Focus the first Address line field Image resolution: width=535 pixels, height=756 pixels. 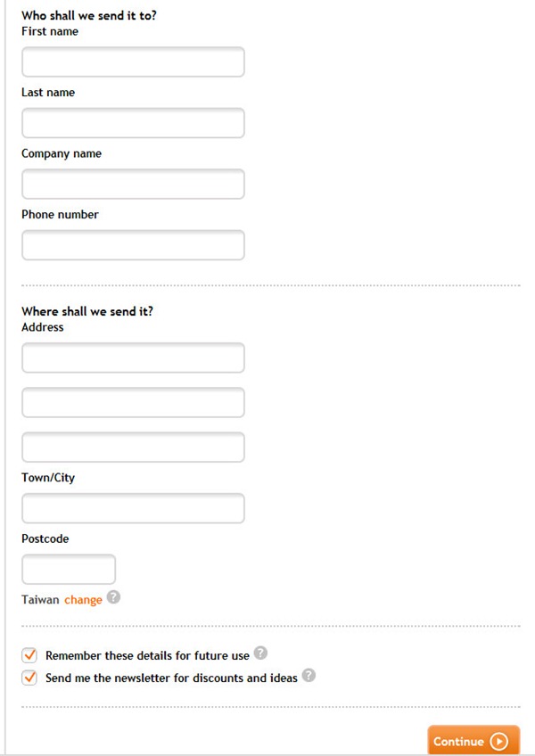click(x=133, y=358)
